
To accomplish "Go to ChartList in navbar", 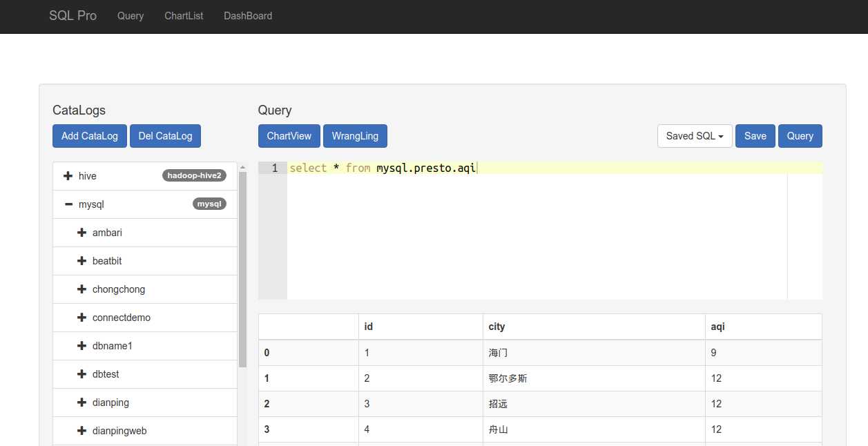I will coord(184,16).
